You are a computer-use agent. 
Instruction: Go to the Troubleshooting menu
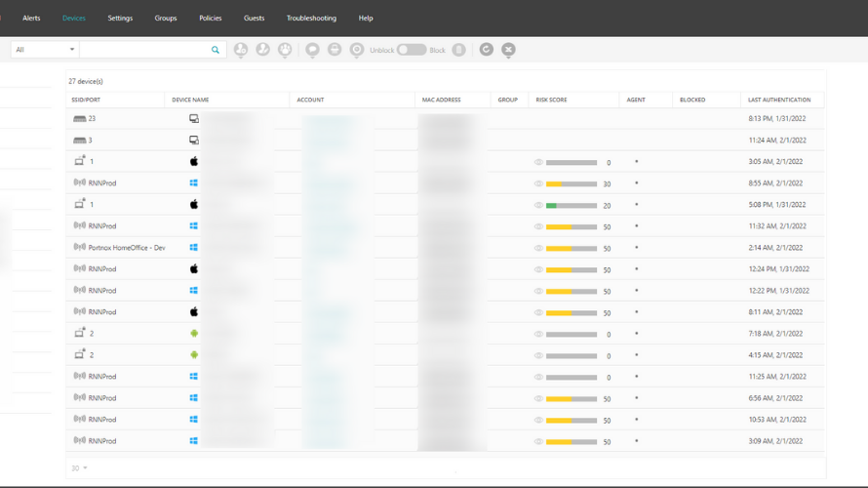click(x=311, y=19)
